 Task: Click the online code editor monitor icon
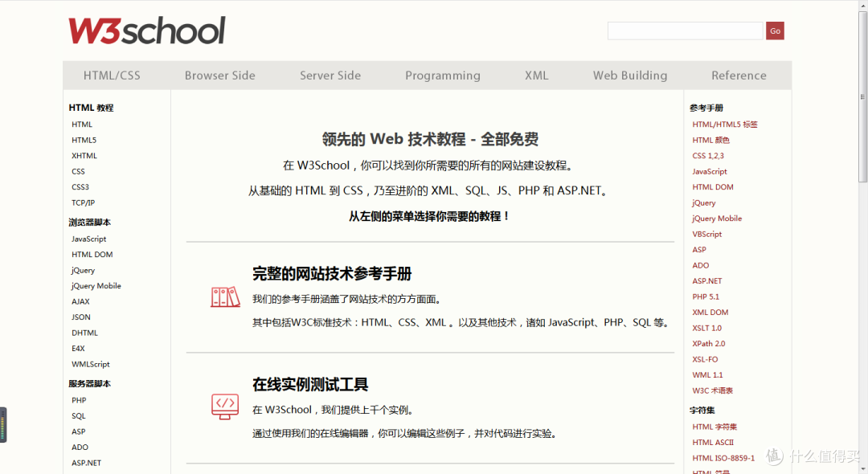tap(225, 407)
